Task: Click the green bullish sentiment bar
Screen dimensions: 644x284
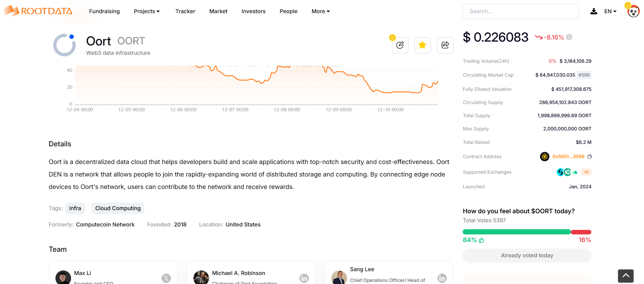Action: pyautogui.click(x=516, y=232)
